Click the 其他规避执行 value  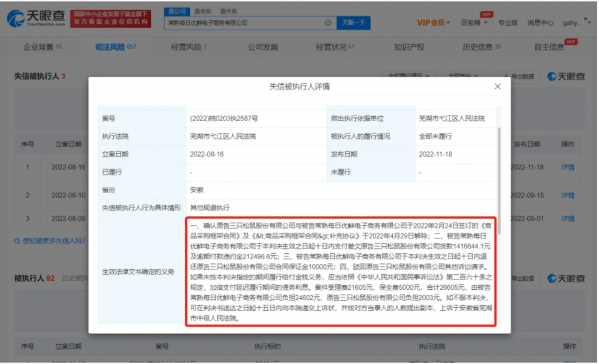(210, 208)
